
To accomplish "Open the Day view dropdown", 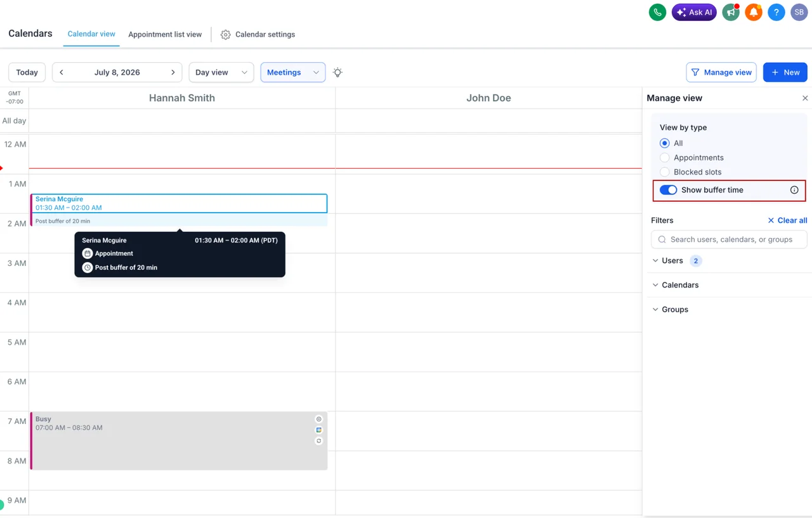I will coord(221,72).
